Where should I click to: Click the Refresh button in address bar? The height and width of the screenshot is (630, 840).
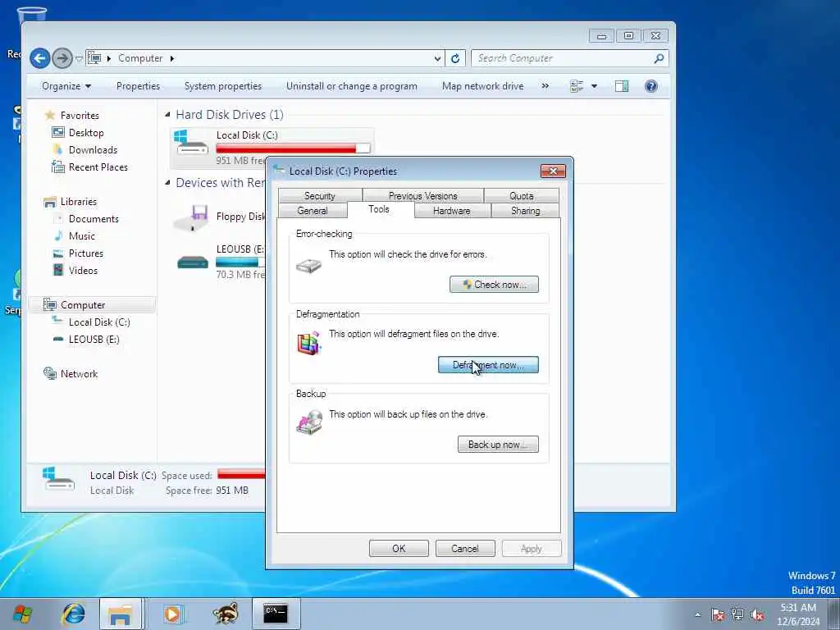click(455, 58)
